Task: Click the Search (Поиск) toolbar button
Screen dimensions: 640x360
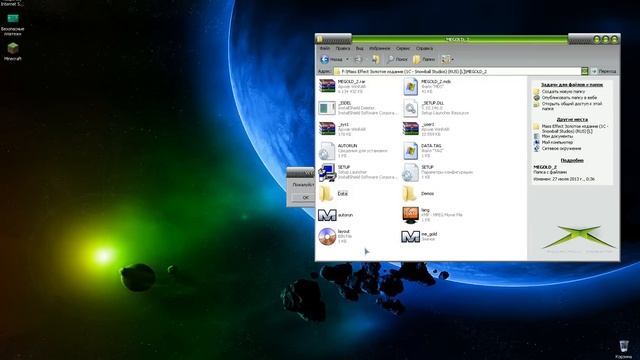Action: [397, 60]
